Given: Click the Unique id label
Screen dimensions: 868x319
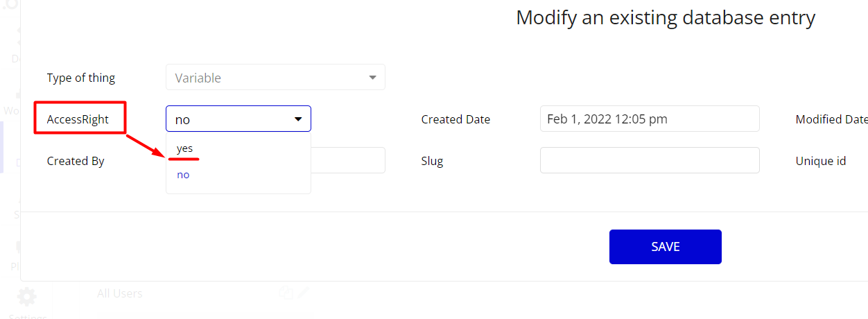Looking at the screenshot, I should point(821,161).
